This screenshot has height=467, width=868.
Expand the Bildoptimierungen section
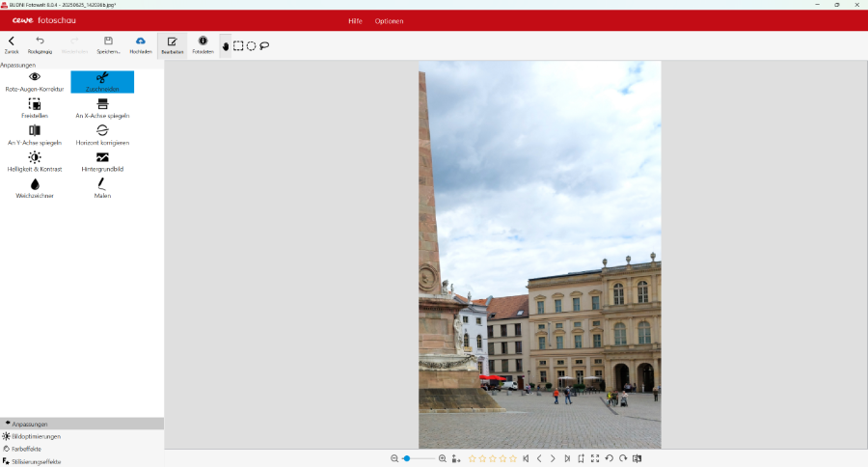tap(82, 436)
